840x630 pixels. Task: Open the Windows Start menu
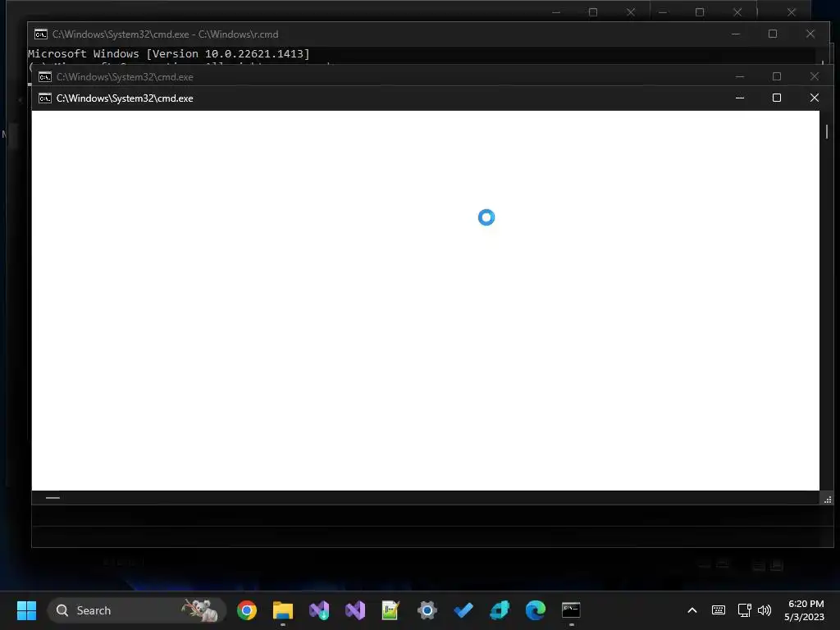(x=26, y=610)
